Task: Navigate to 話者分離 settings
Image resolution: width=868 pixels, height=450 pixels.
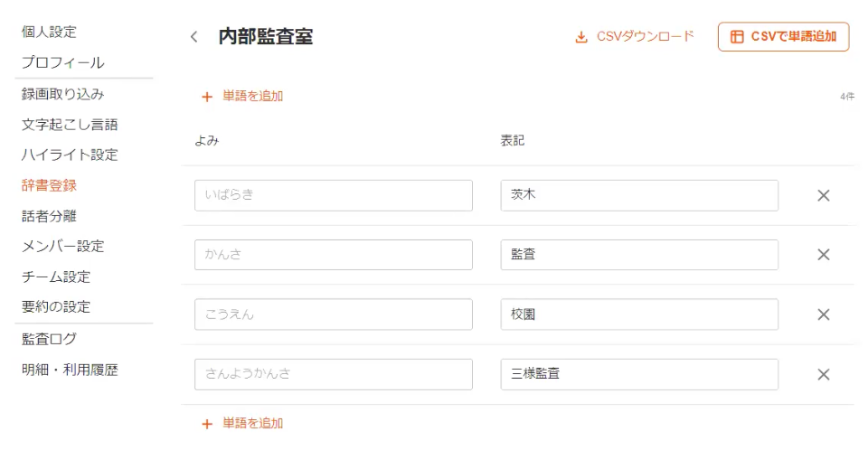Action: tap(50, 216)
